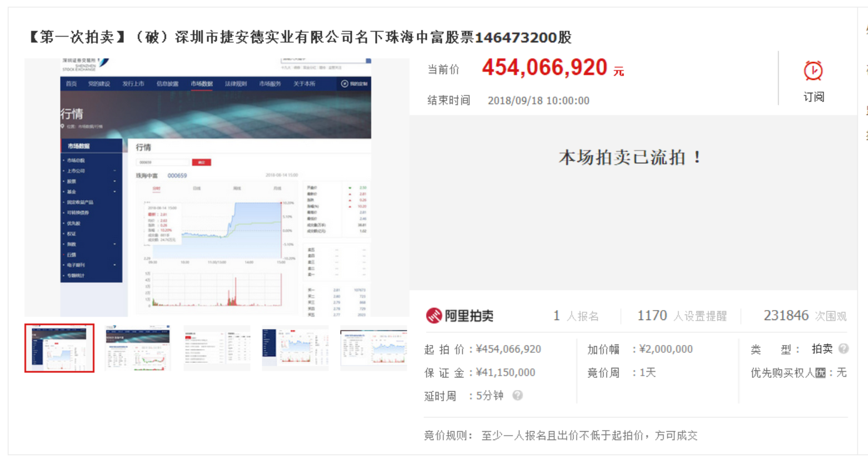Select the fourth preview thumbnail
The width and height of the screenshot is (868, 465).
295,348
